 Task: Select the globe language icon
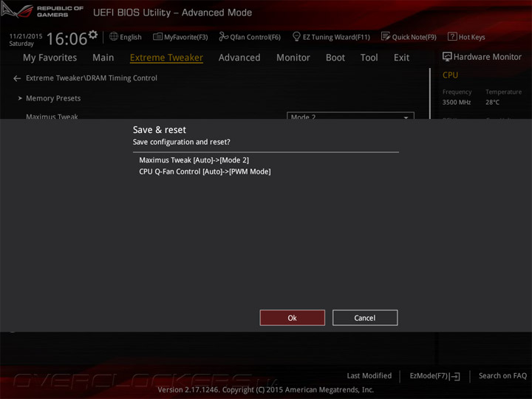pos(114,36)
